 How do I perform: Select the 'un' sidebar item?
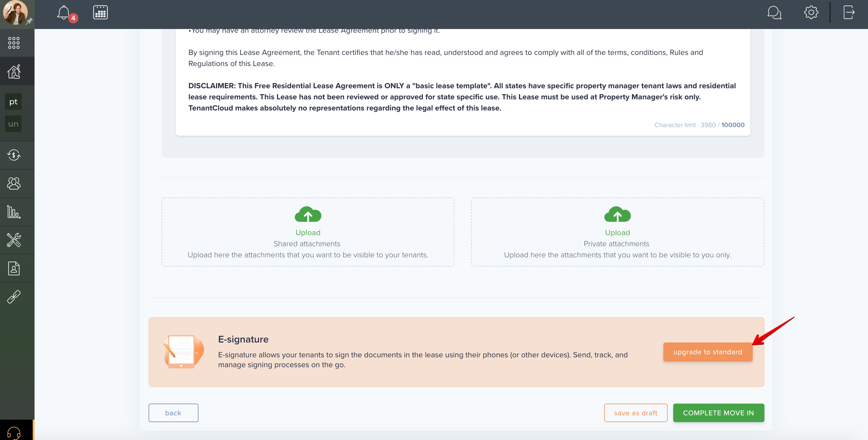13,124
